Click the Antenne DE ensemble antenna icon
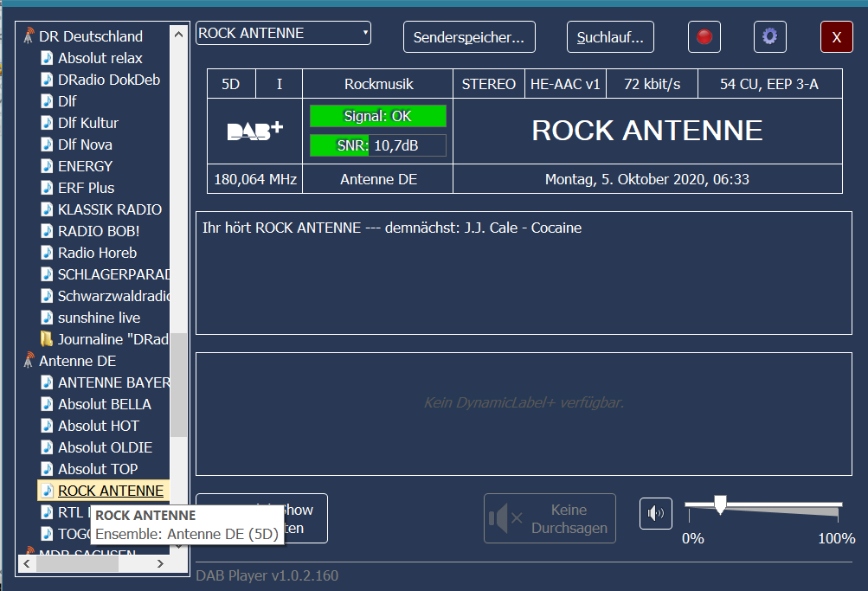Image resolution: width=868 pixels, height=591 pixels. (x=29, y=361)
